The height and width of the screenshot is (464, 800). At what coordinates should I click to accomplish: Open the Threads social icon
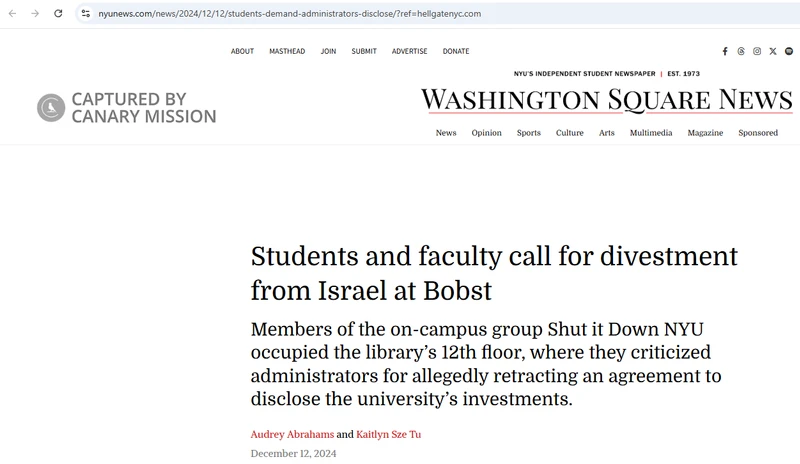(741, 51)
